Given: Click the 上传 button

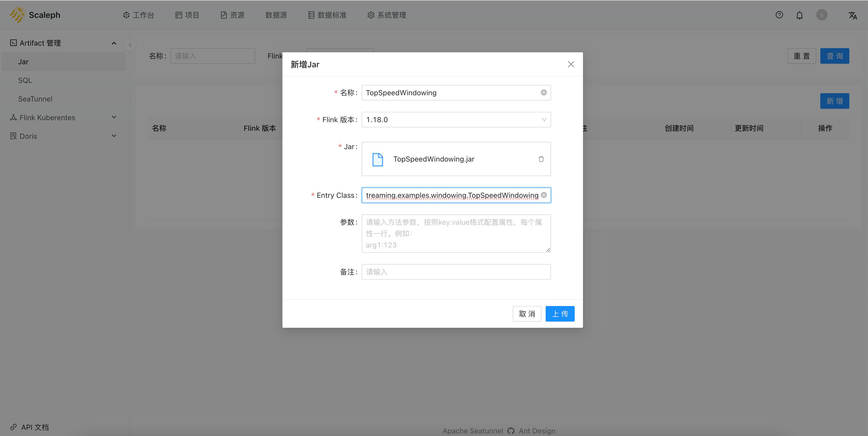Looking at the screenshot, I should (x=560, y=314).
